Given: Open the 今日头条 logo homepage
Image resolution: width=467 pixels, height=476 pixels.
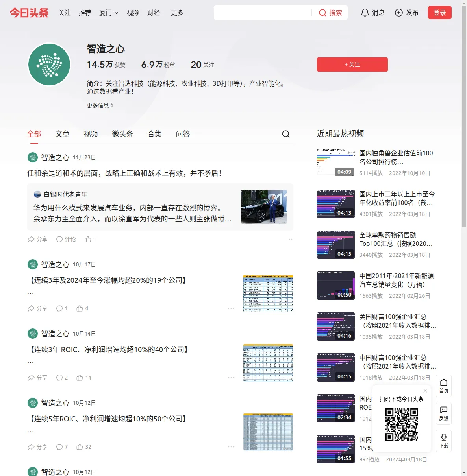Looking at the screenshot, I should point(29,13).
